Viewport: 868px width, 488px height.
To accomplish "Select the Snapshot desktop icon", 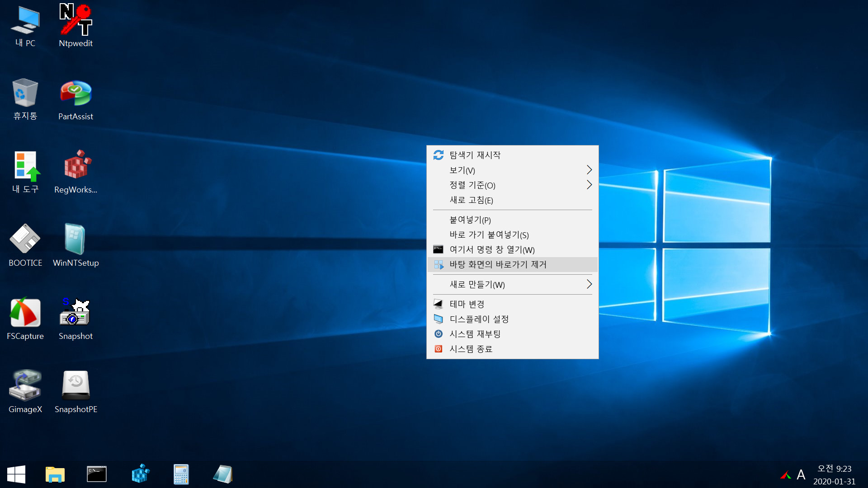I will pos(75,319).
